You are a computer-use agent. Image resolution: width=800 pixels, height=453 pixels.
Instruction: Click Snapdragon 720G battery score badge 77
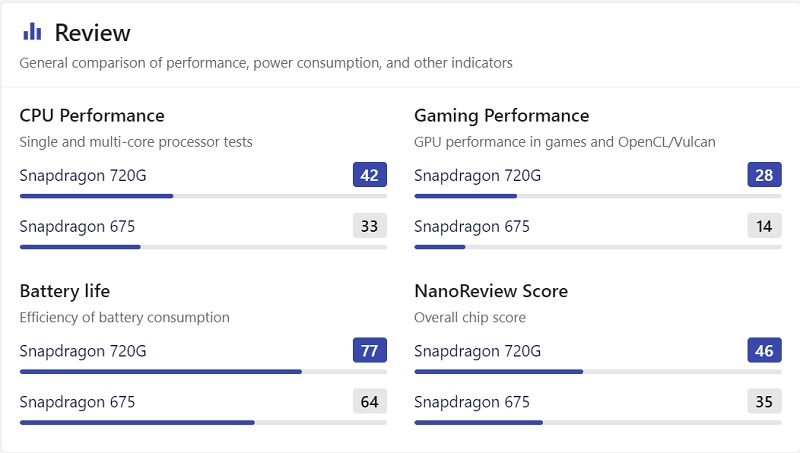369,351
